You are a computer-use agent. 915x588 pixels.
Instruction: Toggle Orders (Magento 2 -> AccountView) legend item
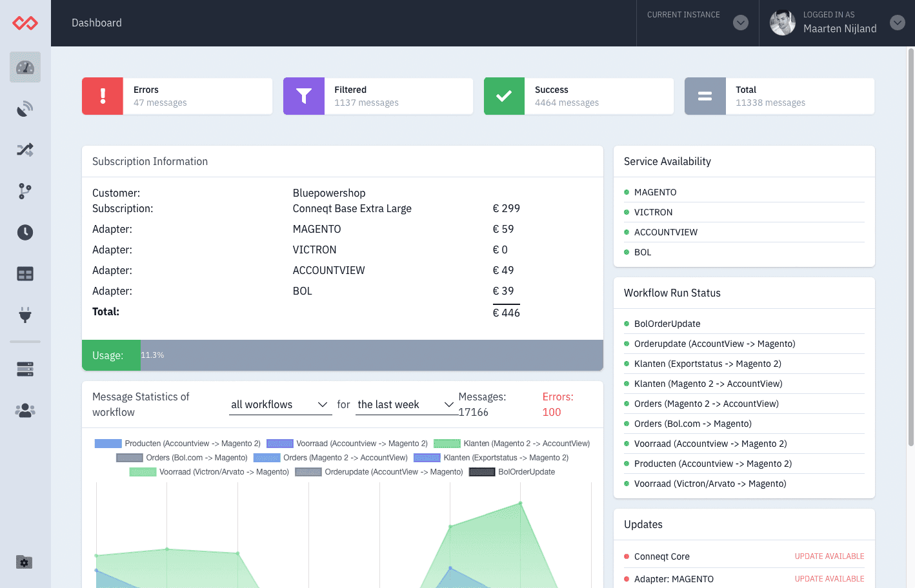pyautogui.click(x=330, y=458)
